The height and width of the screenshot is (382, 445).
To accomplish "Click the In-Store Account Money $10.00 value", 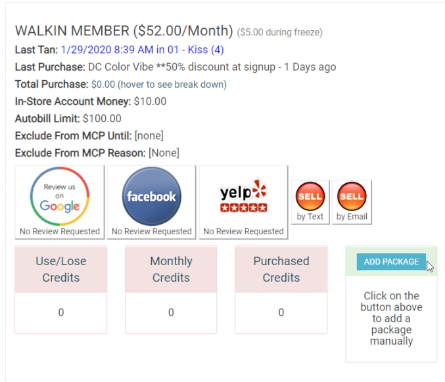I will click(150, 101).
